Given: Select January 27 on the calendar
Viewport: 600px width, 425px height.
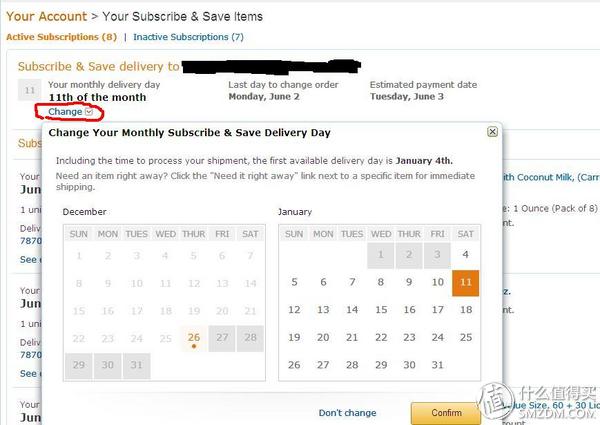Looking at the screenshot, I should click(323, 365).
